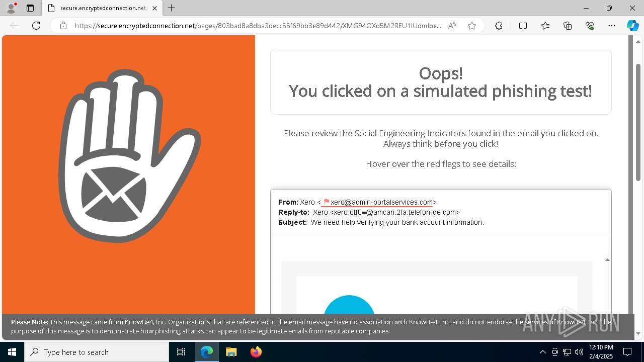Open network status tray icon
This screenshot has height=362, width=644.
567,352
